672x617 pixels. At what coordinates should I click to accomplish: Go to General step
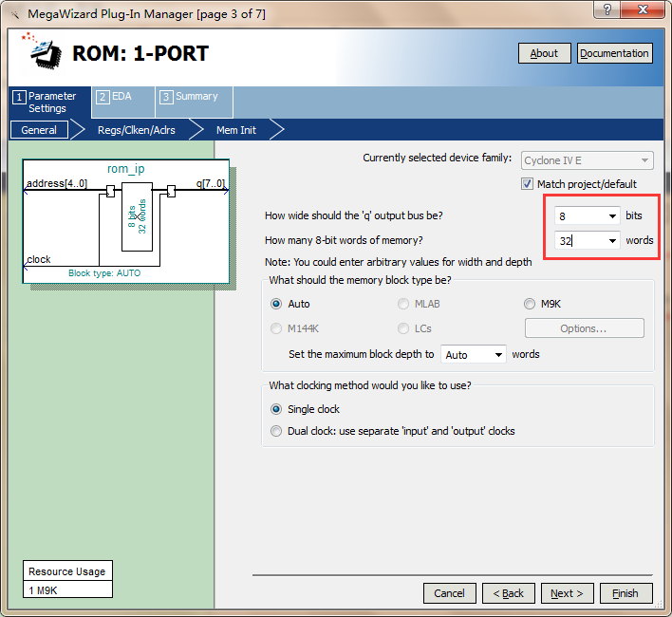point(39,130)
